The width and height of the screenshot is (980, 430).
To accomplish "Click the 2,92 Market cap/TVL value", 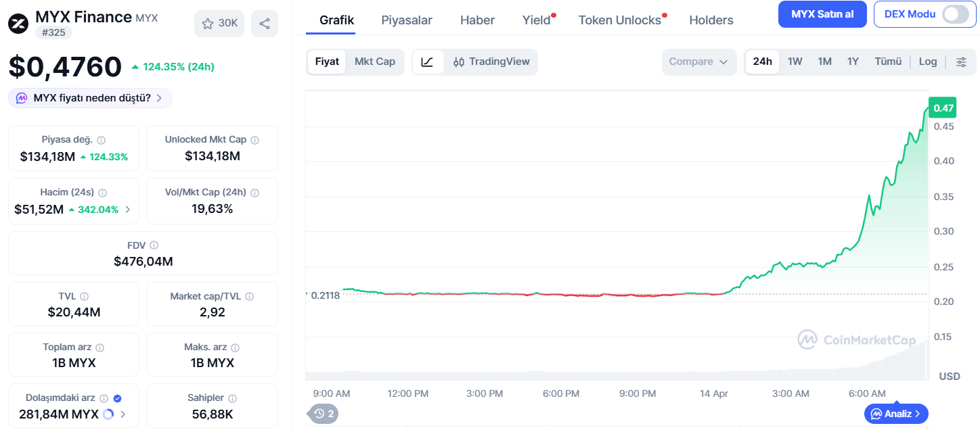I will coord(212,312).
